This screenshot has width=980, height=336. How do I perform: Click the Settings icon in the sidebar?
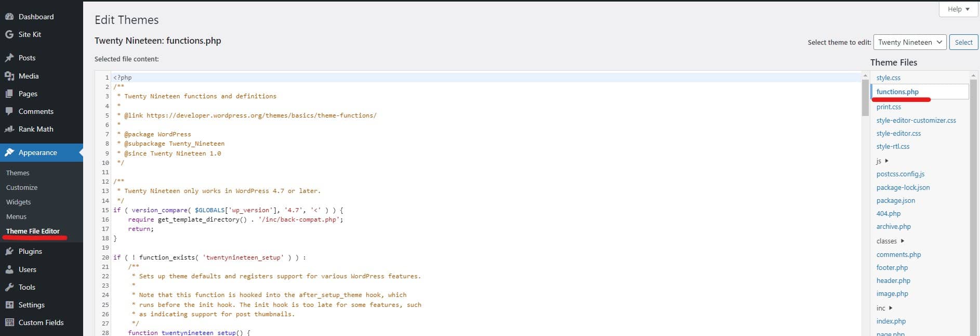[9, 305]
